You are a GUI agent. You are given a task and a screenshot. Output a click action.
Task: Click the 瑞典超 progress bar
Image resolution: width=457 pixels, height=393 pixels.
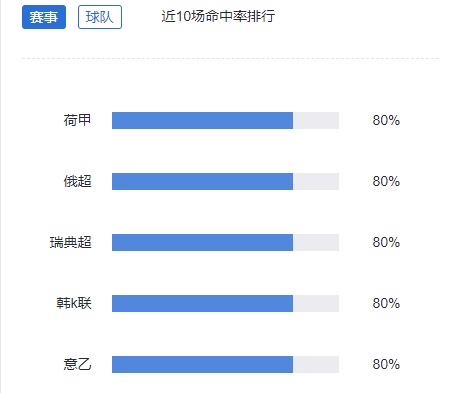[x=225, y=242]
